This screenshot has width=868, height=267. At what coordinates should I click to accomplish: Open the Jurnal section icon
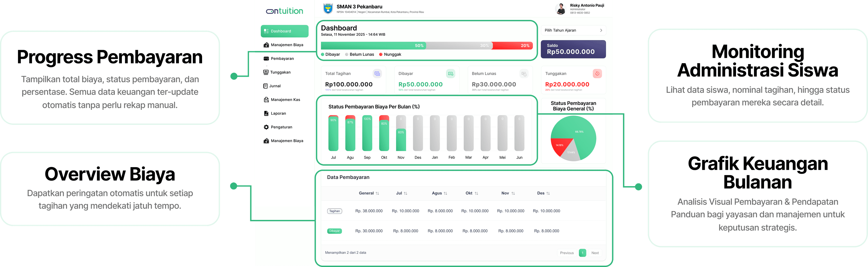click(x=266, y=86)
